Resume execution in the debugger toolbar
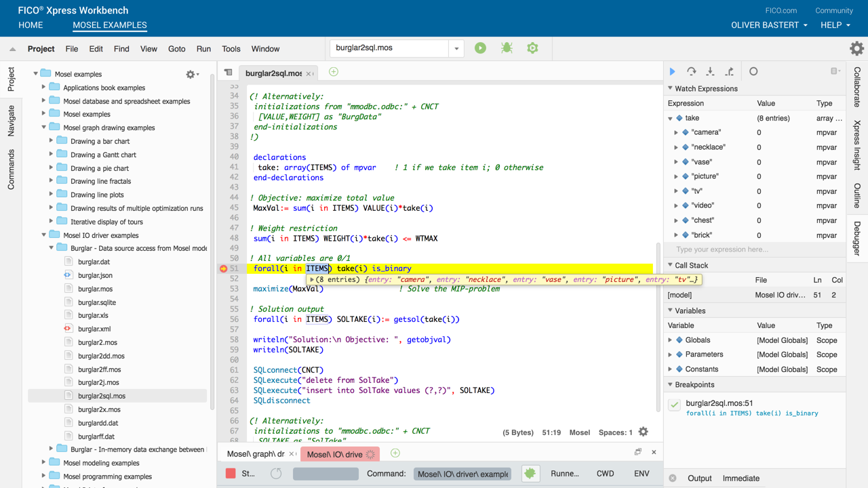The height and width of the screenshot is (488, 868). pyautogui.click(x=673, y=71)
